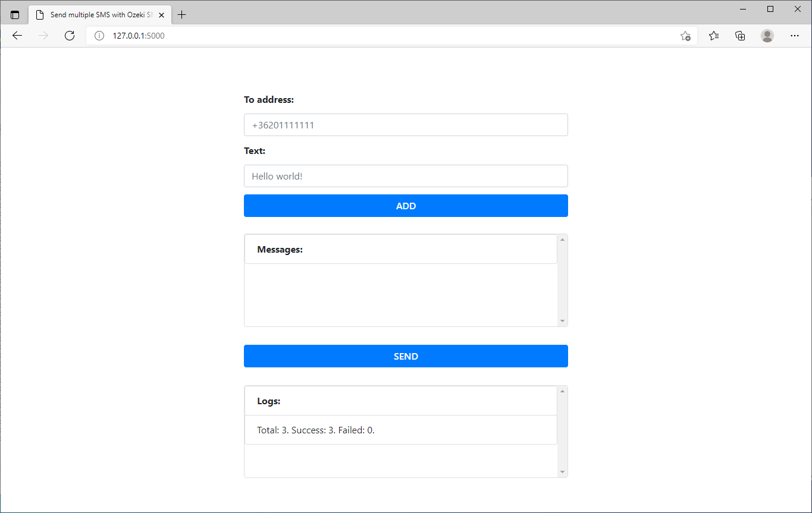Open Settings and more ellipsis menu

click(x=795, y=36)
